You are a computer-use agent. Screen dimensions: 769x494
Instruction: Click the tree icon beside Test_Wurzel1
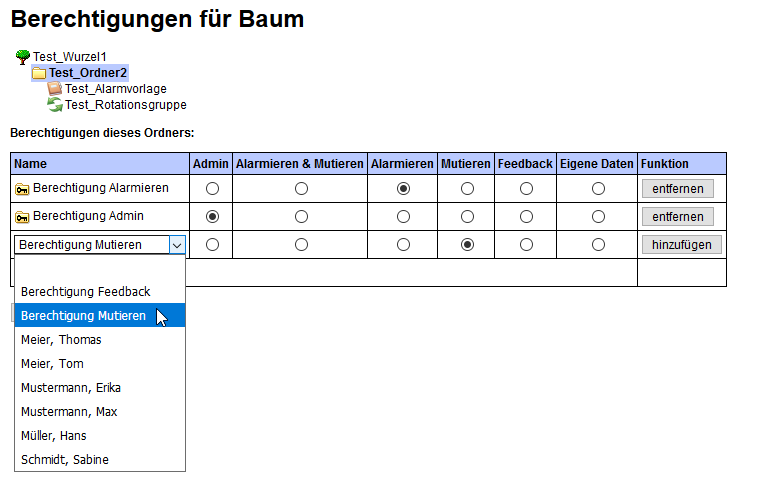(23, 57)
